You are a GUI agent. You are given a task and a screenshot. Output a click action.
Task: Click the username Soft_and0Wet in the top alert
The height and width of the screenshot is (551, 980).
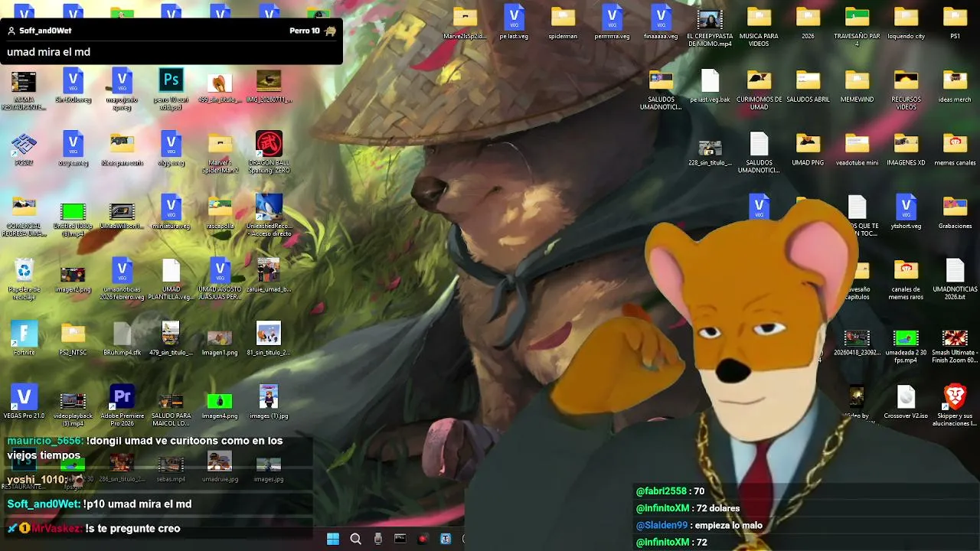point(45,31)
